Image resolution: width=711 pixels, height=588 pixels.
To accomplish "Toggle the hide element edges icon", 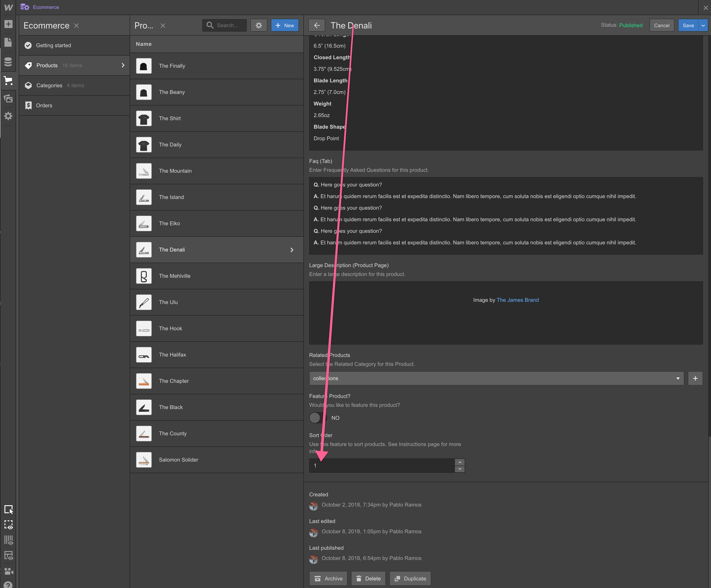I will point(8,524).
